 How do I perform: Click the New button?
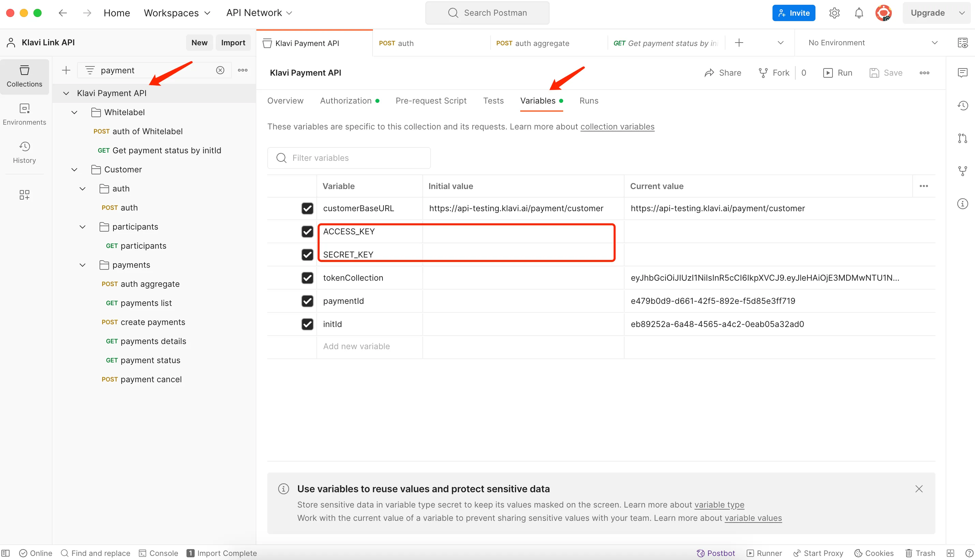199,43
